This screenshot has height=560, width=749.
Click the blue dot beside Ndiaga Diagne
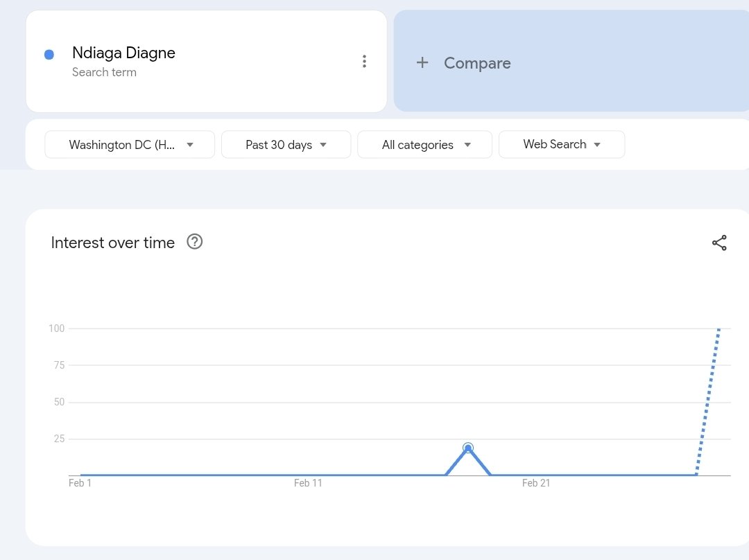(x=49, y=55)
